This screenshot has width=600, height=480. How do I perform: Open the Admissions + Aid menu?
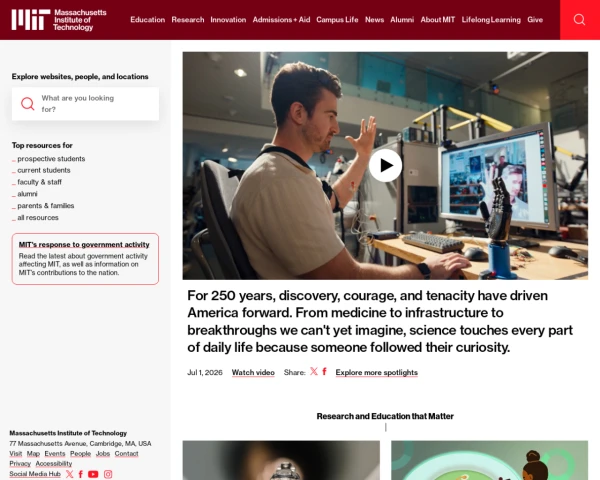281,20
